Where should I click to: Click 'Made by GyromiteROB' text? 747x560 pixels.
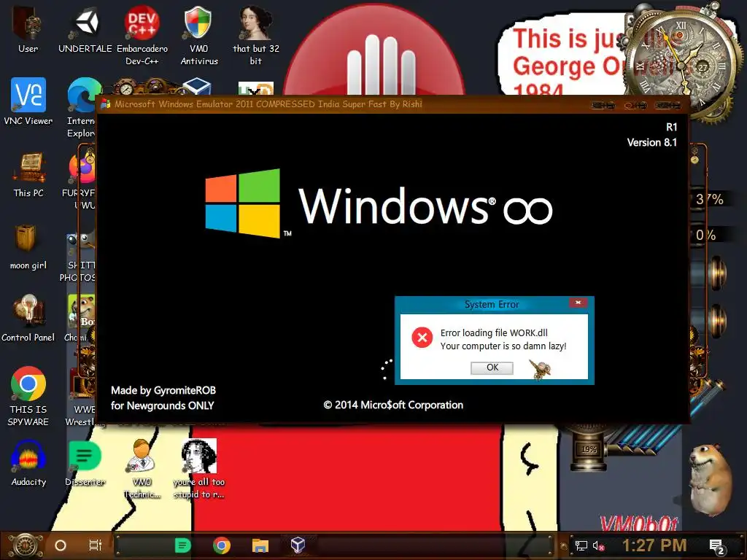pos(163,391)
